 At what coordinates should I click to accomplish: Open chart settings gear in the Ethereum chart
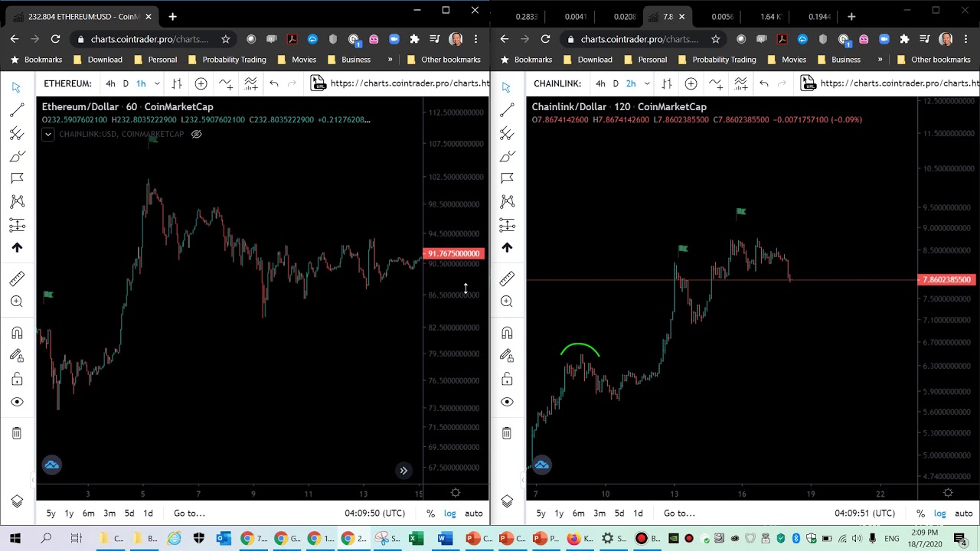click(456, 494)
